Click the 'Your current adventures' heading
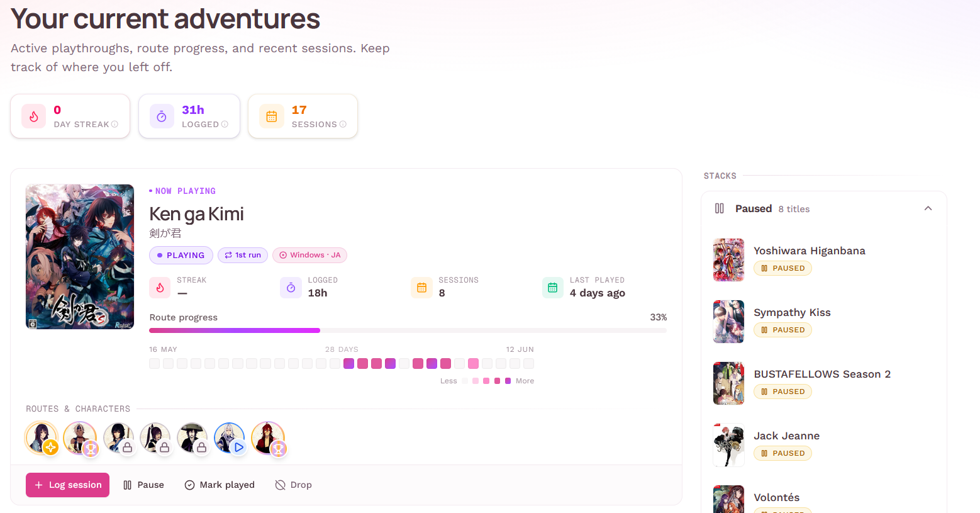Screen dimensions: 980x513 (x=165, y=19)
